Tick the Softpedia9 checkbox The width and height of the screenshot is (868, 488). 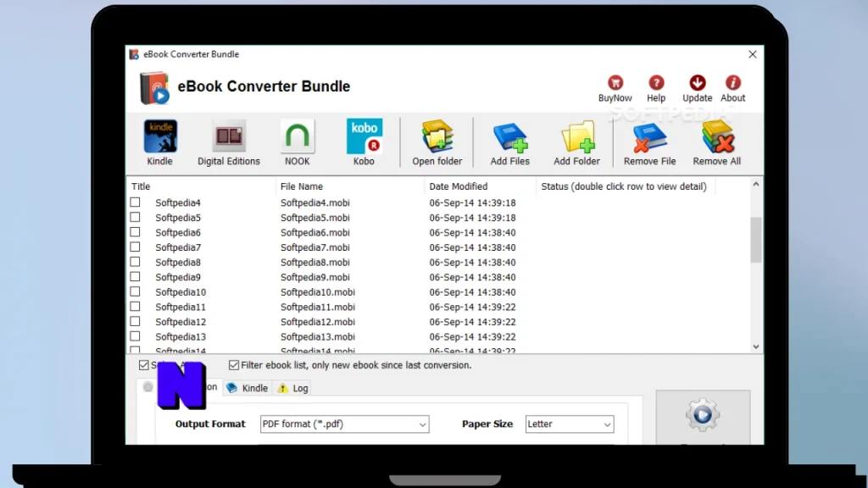tap(135, 277)
